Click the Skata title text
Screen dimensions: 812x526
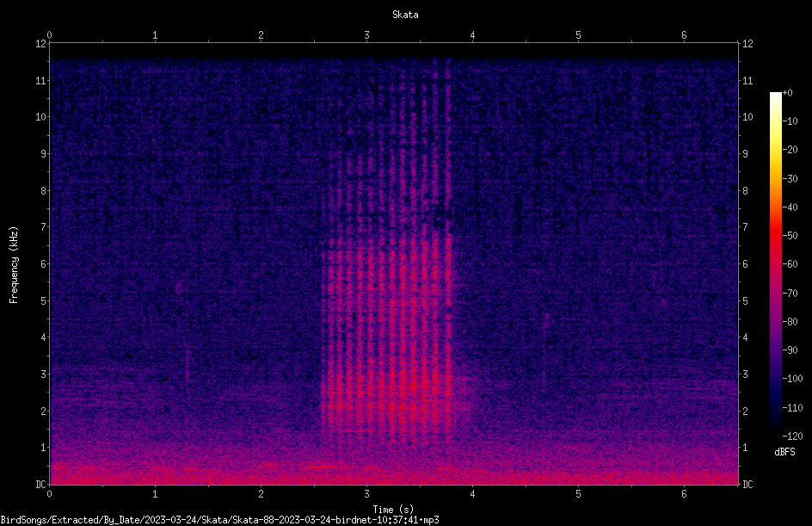point(405,15)
